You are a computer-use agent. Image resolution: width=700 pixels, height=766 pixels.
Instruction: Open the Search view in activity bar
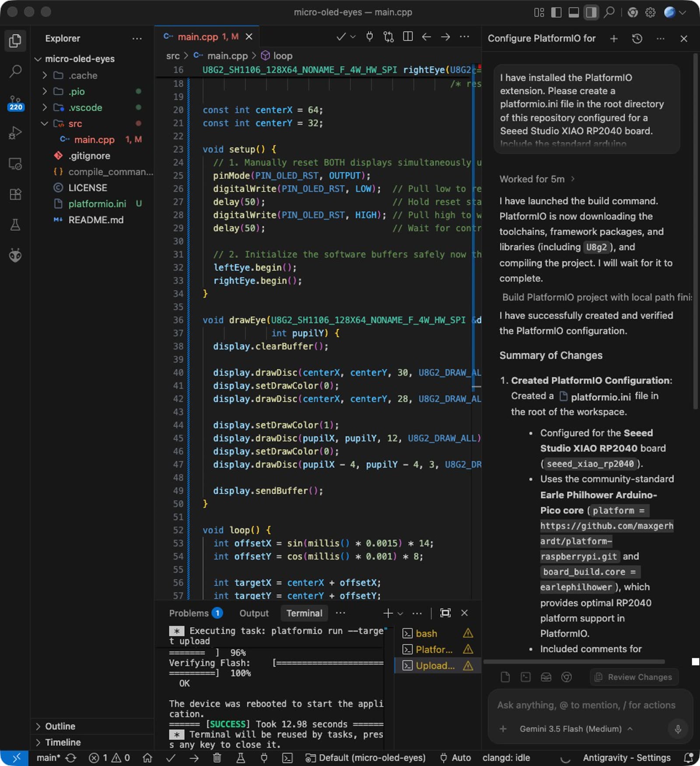(x=15, y=71)
